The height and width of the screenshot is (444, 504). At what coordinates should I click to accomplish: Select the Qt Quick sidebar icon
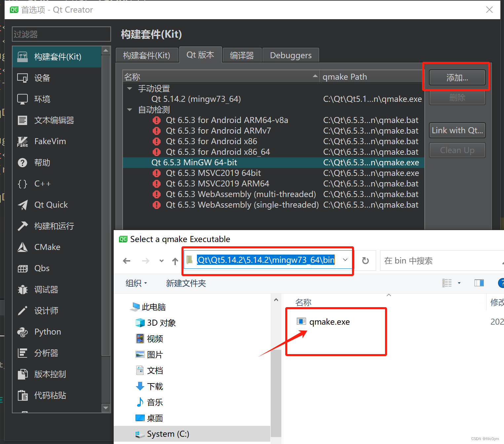coord(22,205)
